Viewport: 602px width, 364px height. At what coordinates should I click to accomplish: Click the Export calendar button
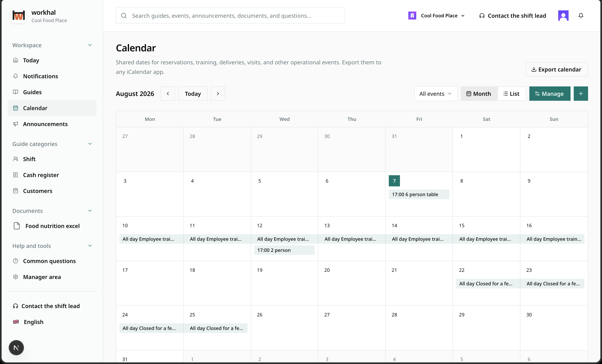tap(557, 69)
